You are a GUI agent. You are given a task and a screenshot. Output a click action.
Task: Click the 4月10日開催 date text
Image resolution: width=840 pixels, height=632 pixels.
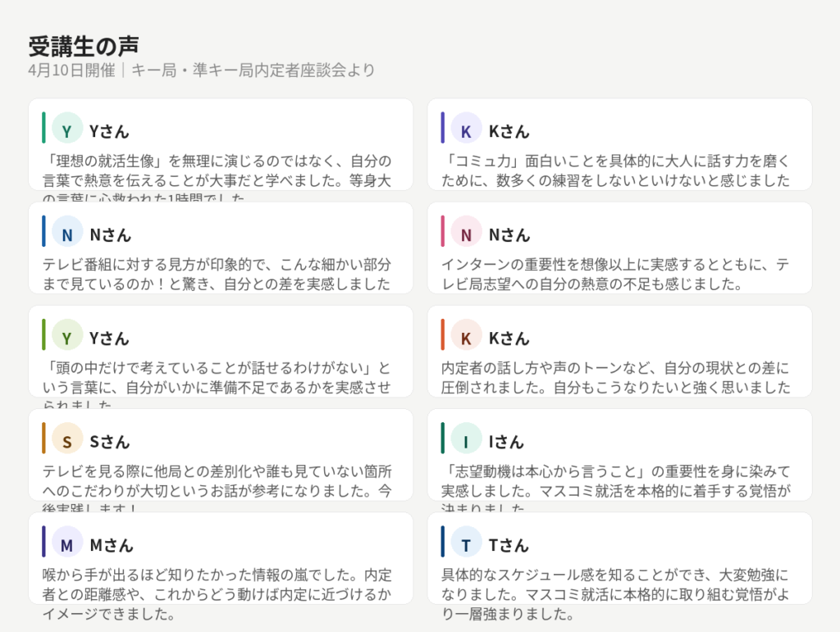tap(71, 70)
